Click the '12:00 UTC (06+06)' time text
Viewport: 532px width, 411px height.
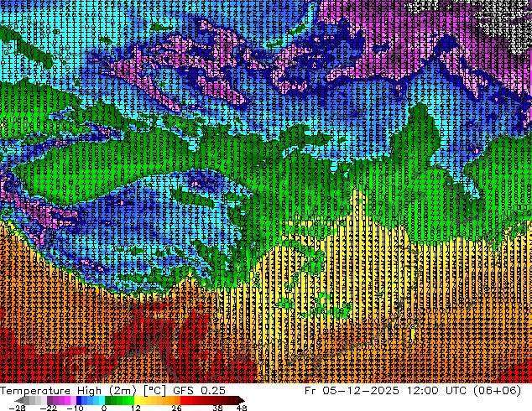pos(464,391)
